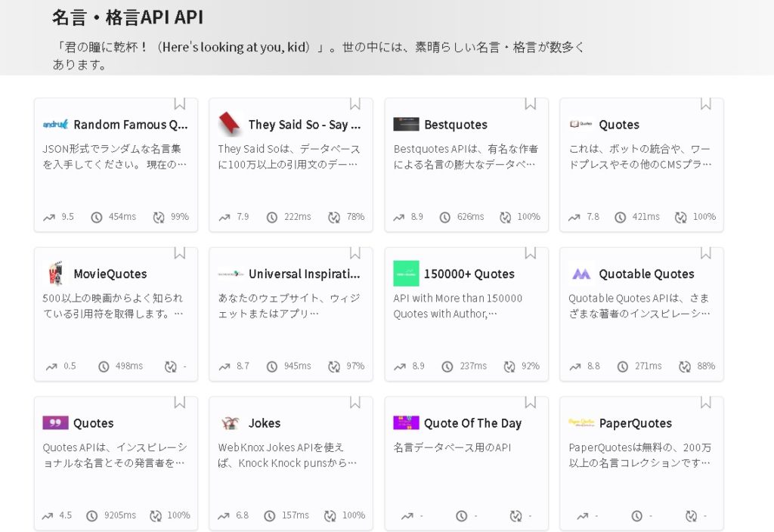Screen dimensions: 774x532
Task: Bookmark the Quotable Quotes card
Action: pyautogui.click(x=706, y=253)
